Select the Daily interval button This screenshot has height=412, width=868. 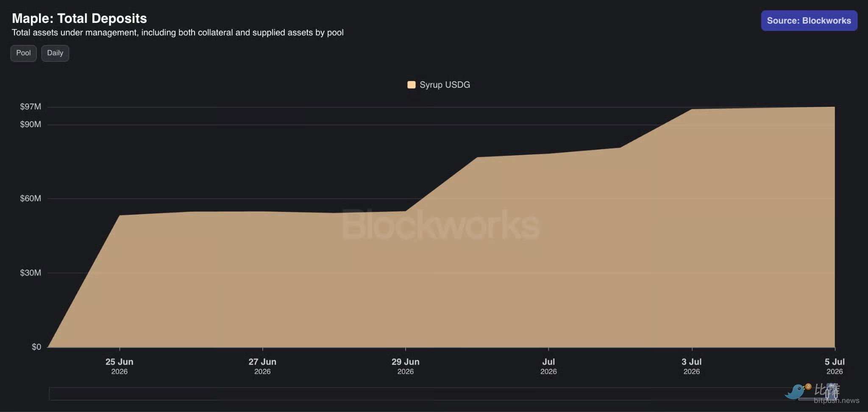55,53
